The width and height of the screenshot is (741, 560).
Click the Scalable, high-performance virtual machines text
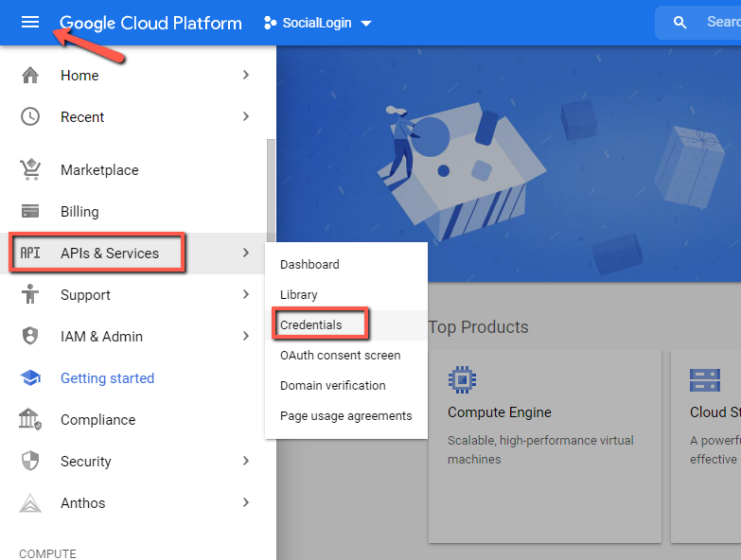(x=540, y=450)
